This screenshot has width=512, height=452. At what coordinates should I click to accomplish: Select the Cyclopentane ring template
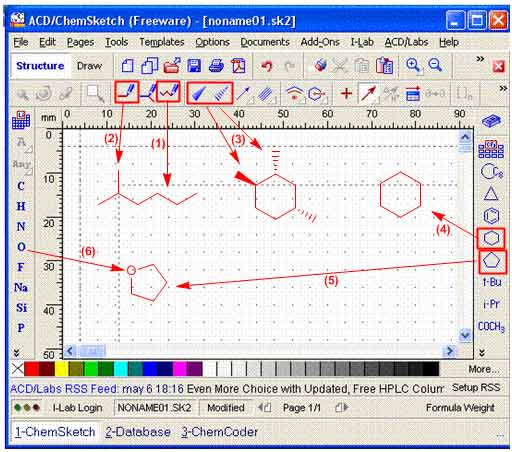click(492, 261)
